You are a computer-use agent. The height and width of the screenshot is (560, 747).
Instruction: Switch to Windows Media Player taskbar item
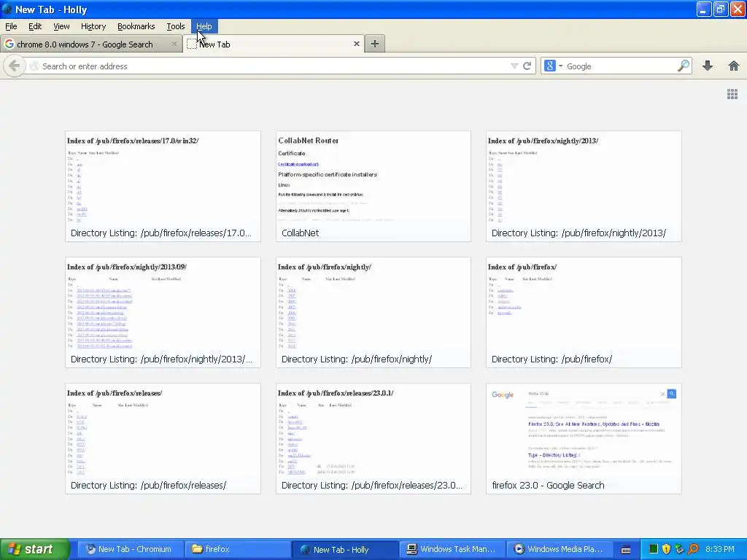[x=559, y=549]
